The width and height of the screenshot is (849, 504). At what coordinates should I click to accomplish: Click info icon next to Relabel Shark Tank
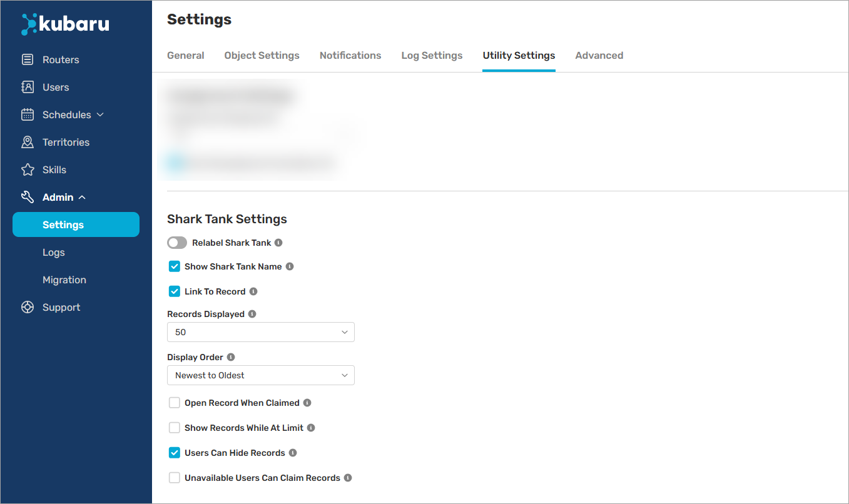pos(278,243)
